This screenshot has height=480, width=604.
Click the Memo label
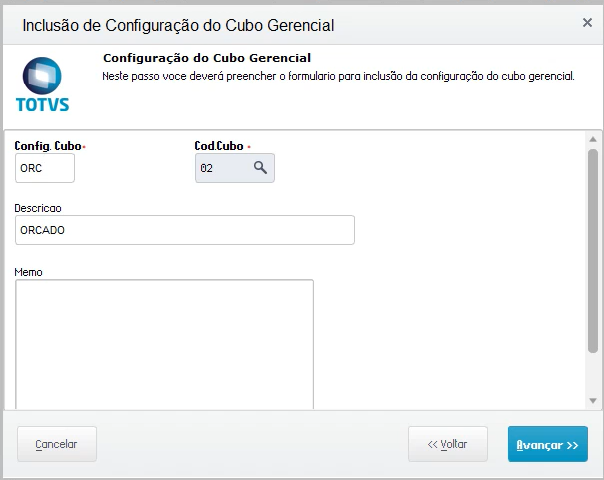coord(28,272)
